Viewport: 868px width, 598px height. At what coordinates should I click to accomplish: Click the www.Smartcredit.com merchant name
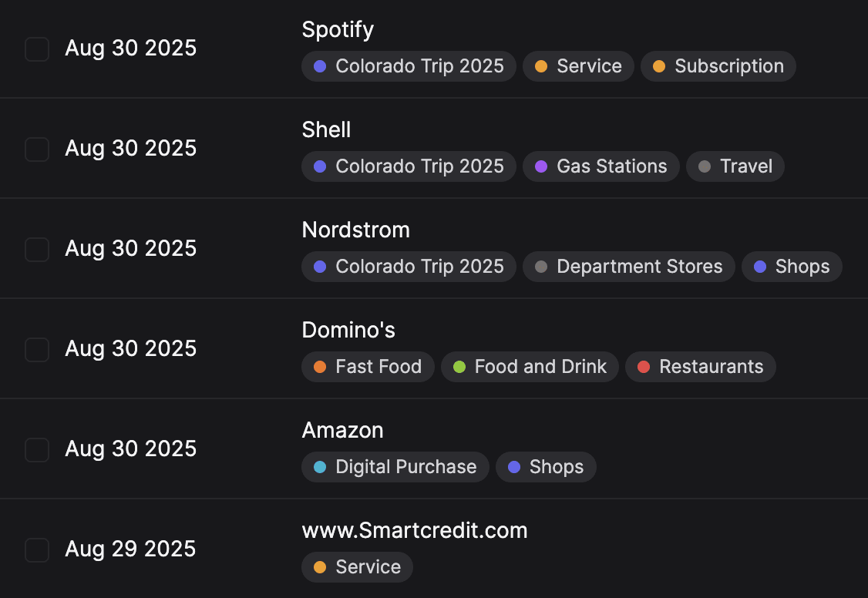coord(415,530)
